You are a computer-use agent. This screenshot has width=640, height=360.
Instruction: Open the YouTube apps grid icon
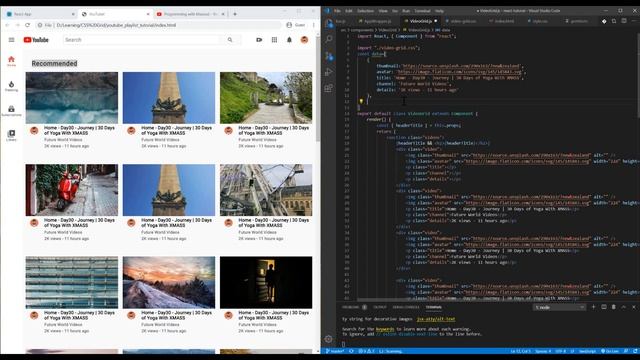274,40
